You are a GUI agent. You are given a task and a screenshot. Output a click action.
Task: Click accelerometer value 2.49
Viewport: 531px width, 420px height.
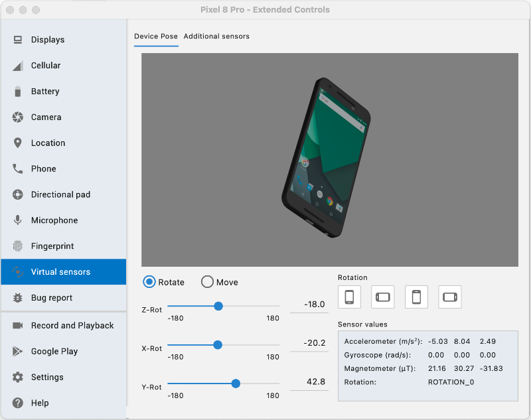coord(488,341)
